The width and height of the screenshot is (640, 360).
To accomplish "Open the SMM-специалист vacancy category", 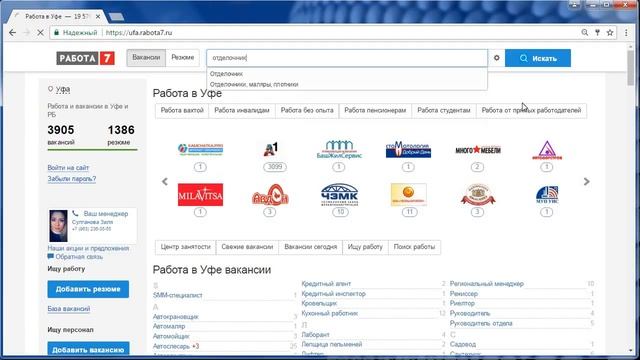I will (178, 295).
